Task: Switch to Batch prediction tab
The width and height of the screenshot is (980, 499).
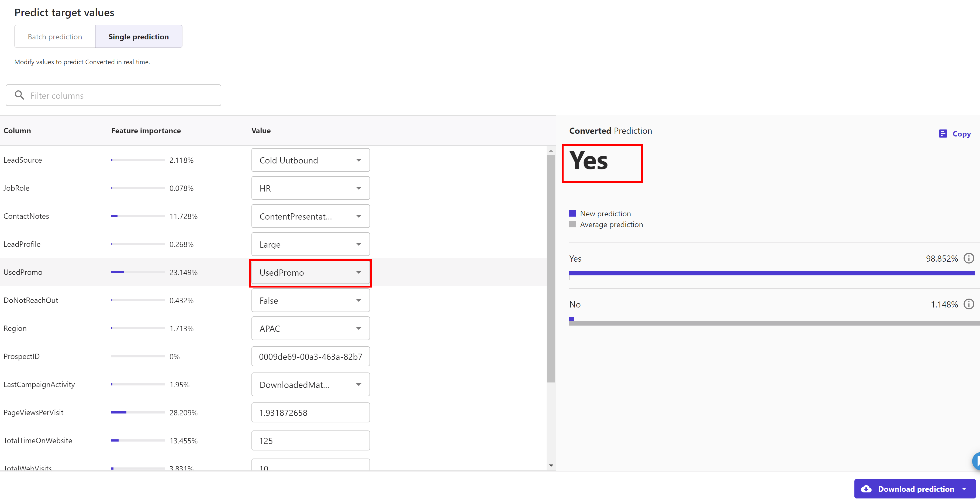Action: [x=55, y=36]
